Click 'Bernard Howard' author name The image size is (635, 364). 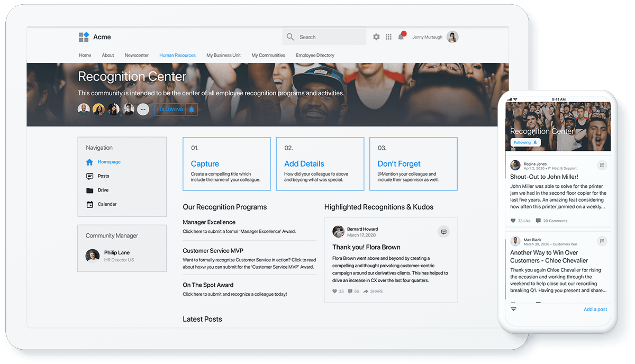[362, 229]
